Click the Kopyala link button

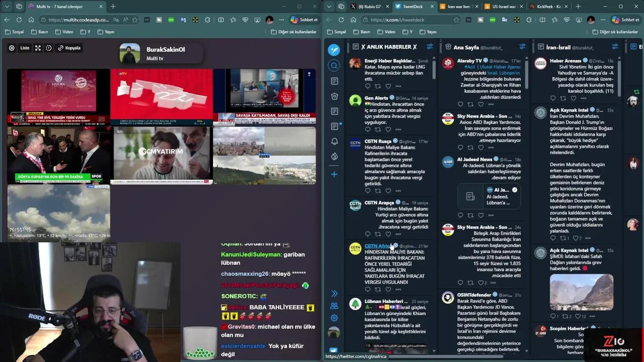coord(69,48)
